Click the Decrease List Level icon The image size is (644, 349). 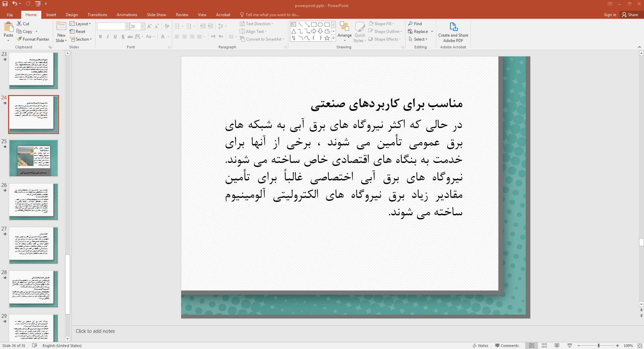click(x=203, y=26)
